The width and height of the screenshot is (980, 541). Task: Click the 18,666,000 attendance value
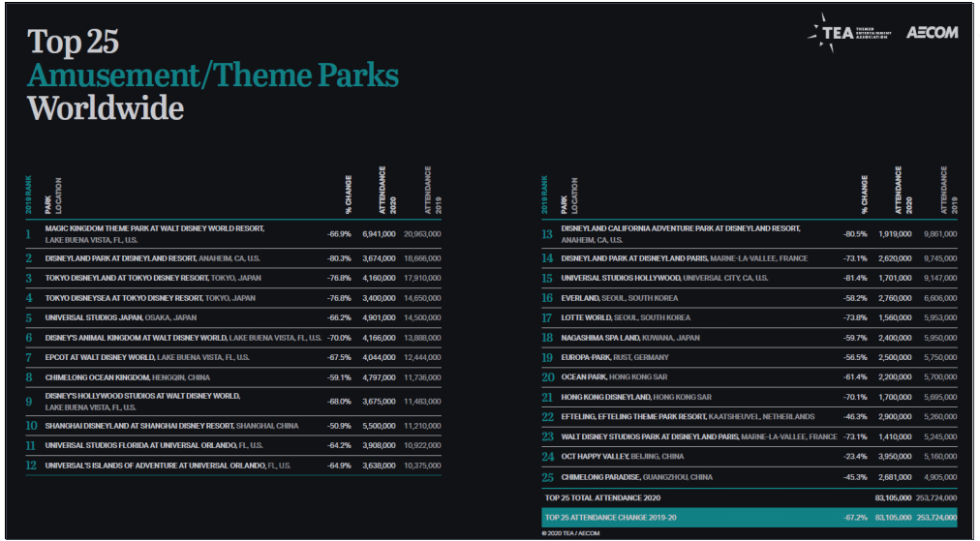tap(422, 258)
